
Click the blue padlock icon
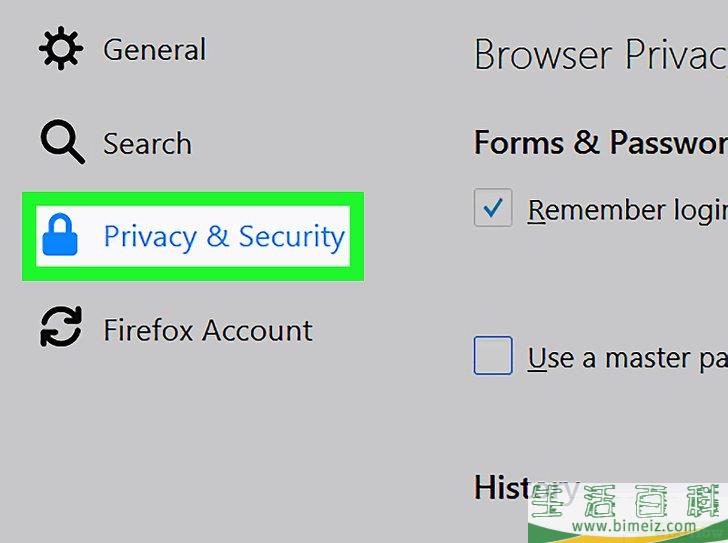tap(60, 235)
